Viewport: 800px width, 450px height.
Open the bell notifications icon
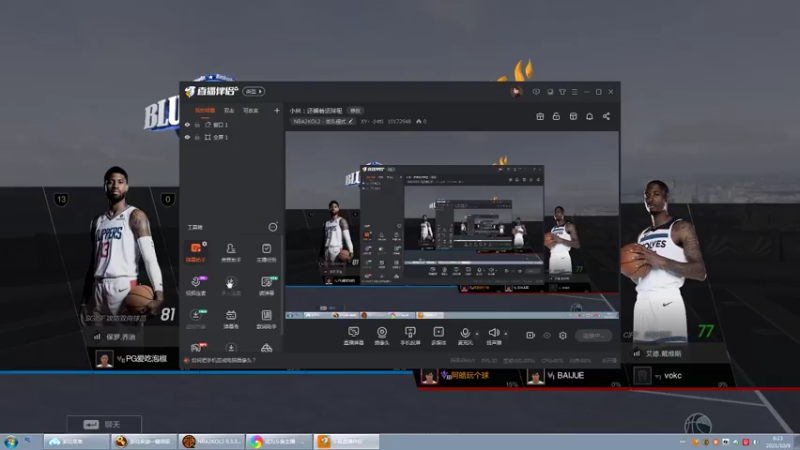tap(589, 116)
